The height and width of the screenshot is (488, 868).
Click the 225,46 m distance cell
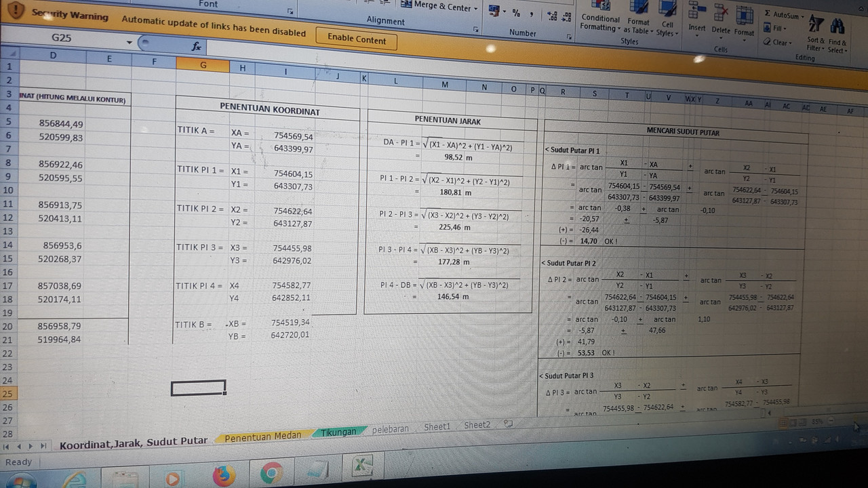tap(454, 227)
